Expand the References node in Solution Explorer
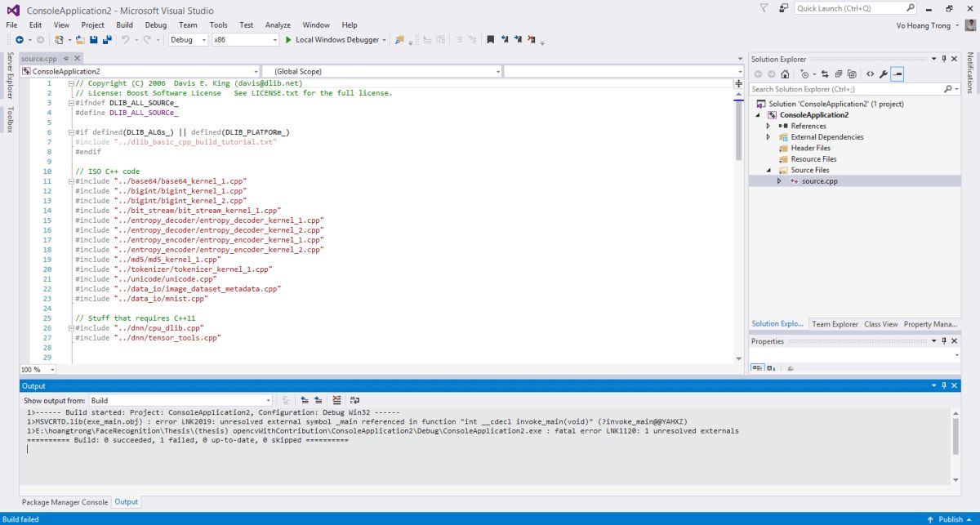 [768, 126]
